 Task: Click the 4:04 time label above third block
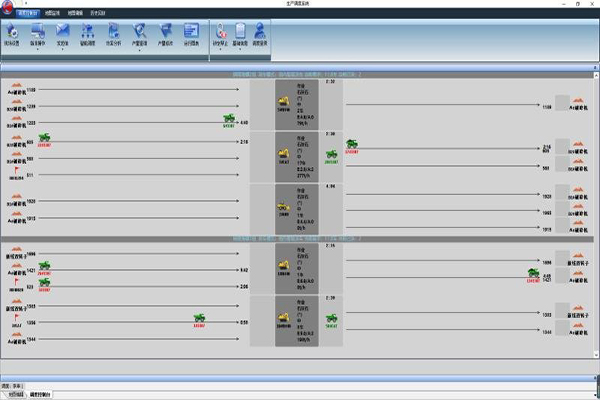[330, 186]
